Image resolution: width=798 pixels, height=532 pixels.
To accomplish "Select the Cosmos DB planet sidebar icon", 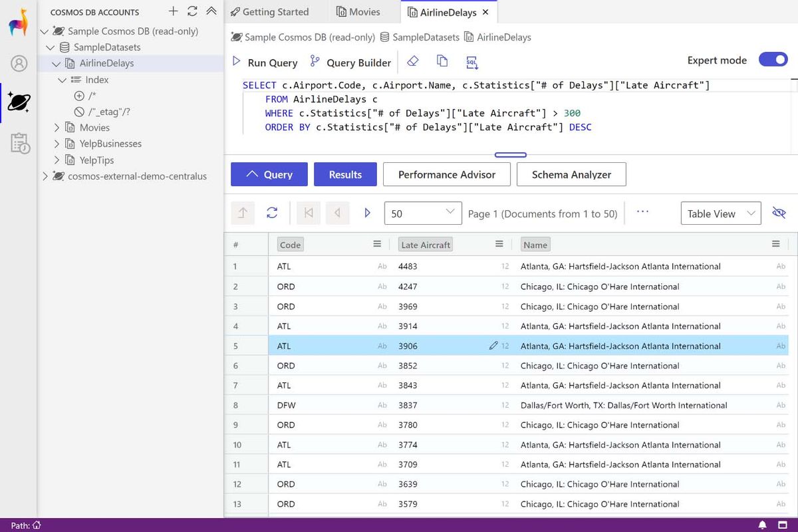I will coord(18,102).
